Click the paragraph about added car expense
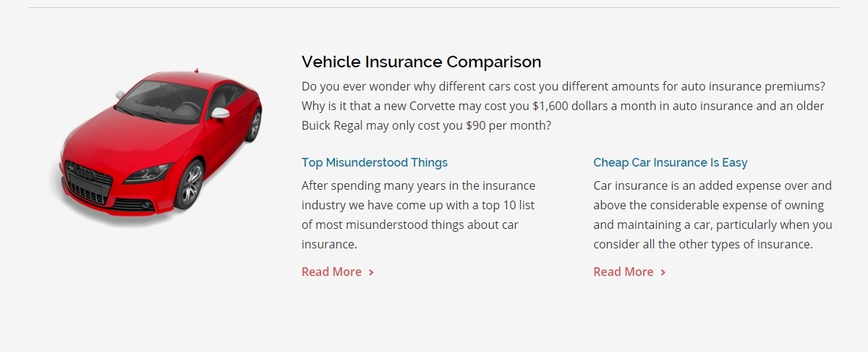 tap(712, 215)
